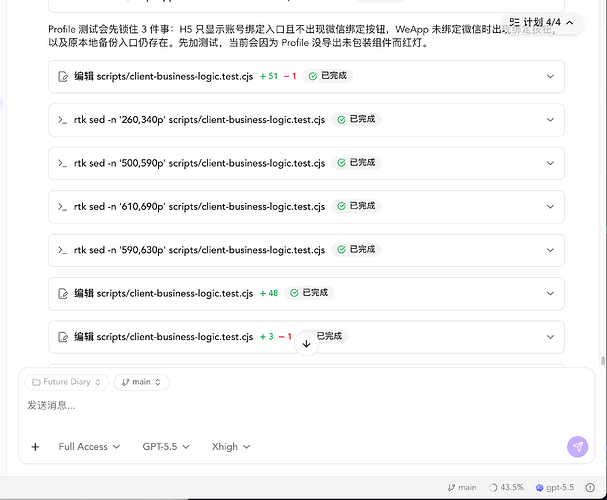Image resolution: width=607 pixels, height=500 pixels.
Task: Click the 'Profile 测试会先锁住 3 件事' paragraph
Action: tap(302, 36)
